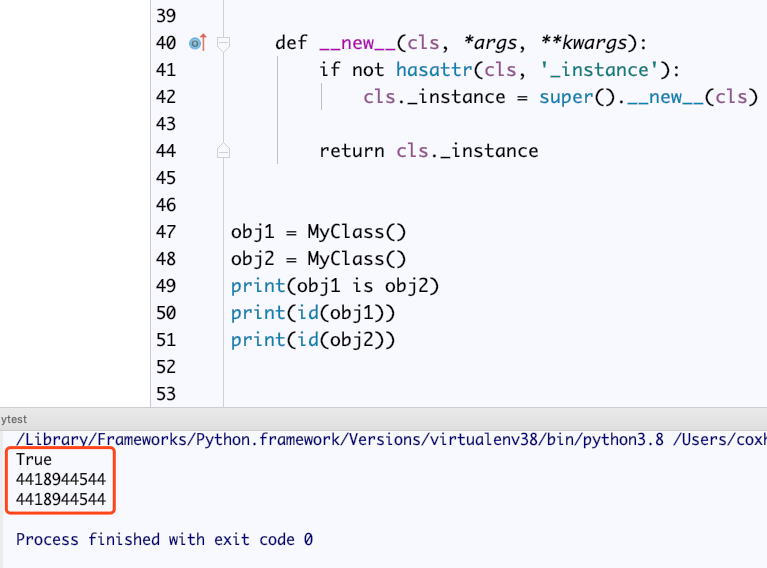Click the first 4418944544 output line
Viewport: 767px width, 568px height.
tap(60, 480)
